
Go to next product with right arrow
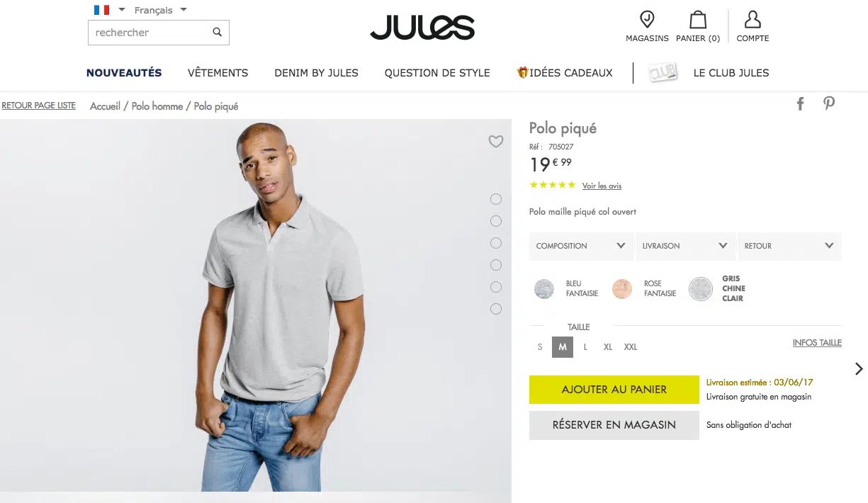coord(859,368)
